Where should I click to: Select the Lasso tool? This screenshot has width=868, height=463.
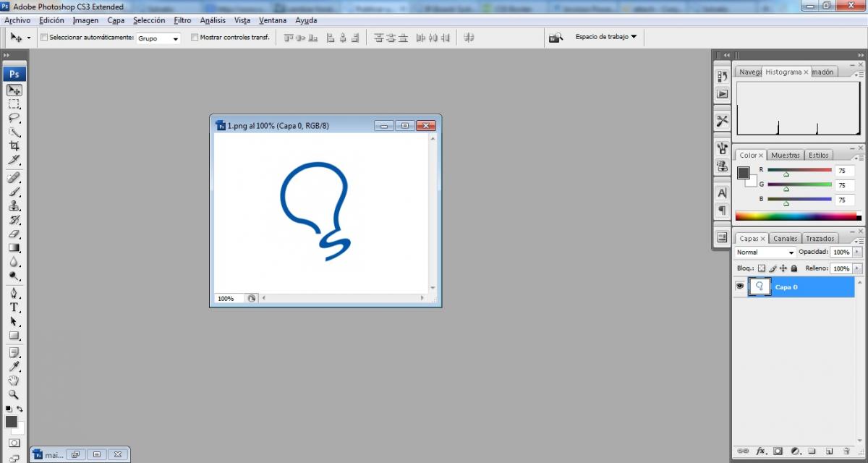click(14, 118)
